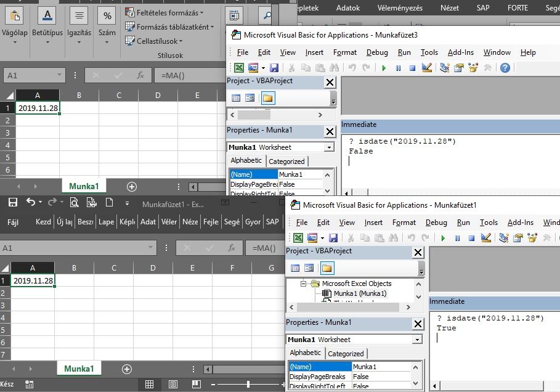Add new sheet plus icon beside upper Munka1 tab
Viewport: 560px width, 392px height.
132,187
